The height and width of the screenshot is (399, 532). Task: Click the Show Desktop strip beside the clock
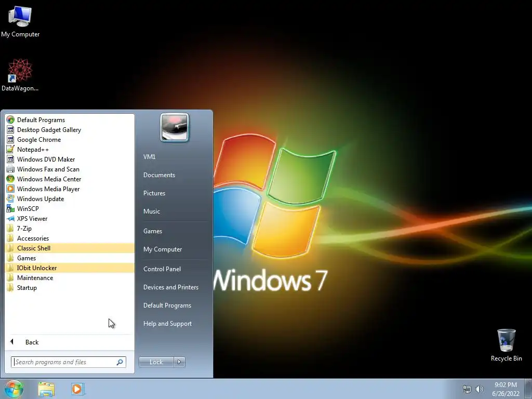528,389
